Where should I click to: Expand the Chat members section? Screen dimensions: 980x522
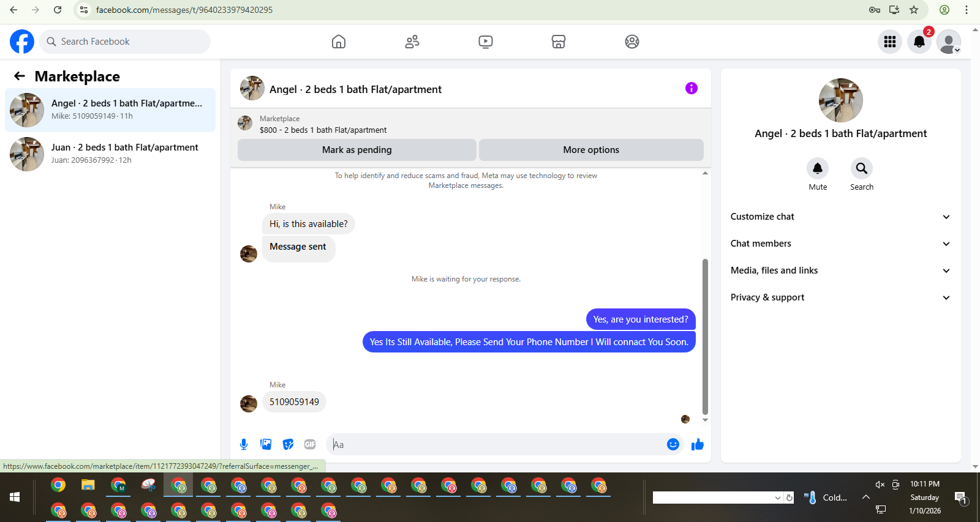pyautogui.click(x=840, y=244)
